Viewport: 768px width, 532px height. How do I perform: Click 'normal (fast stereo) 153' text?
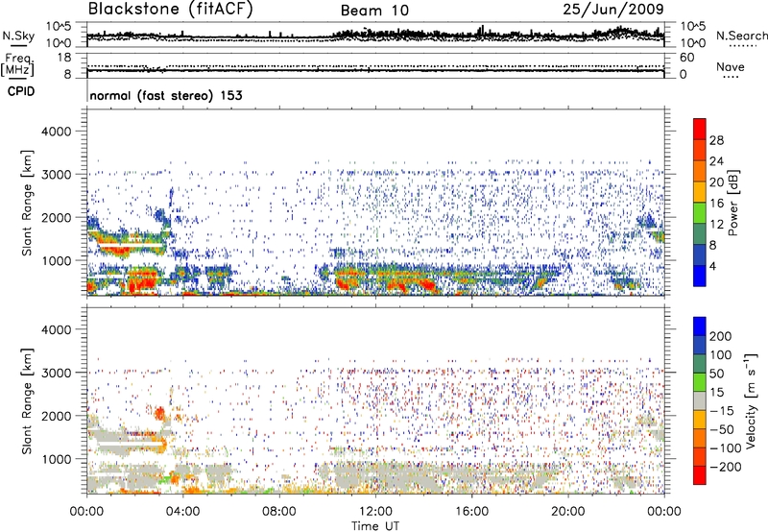(x=166, y=95)
